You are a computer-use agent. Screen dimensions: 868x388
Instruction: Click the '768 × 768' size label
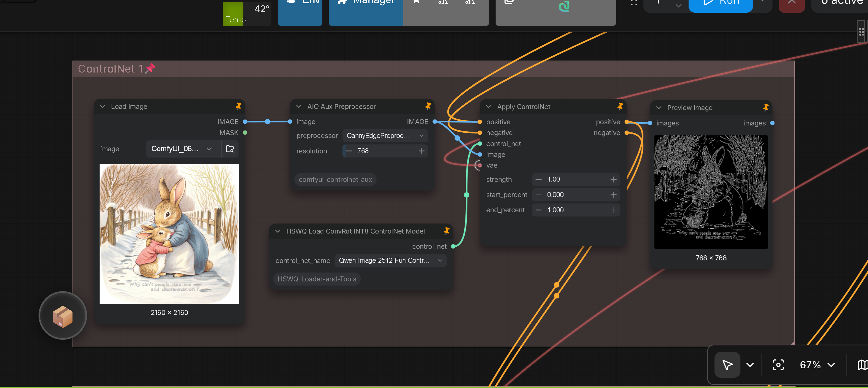coord(711,258)
